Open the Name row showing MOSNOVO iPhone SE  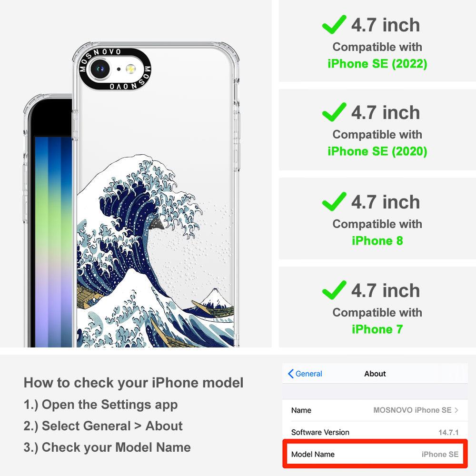[375, 410]
